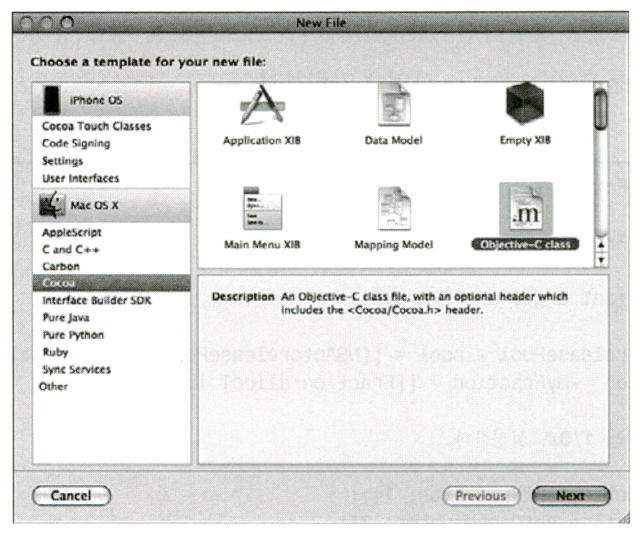Viewport: 640px width, 534px height.
Task: Click the Application XIB label
Action: (x=262, y=140)
